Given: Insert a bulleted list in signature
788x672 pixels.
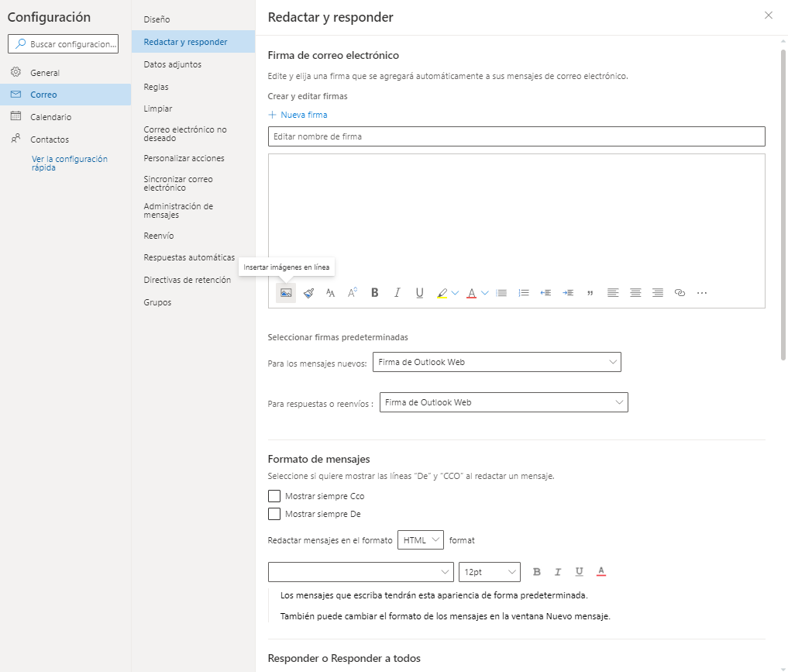Looking at the screenshot, I should (x=501, y=292).
